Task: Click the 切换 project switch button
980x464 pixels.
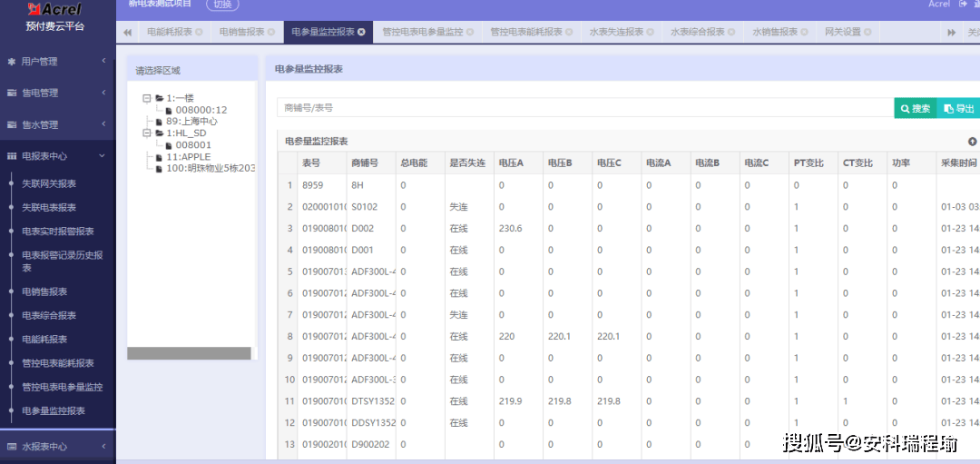Action: click(222, 4)
